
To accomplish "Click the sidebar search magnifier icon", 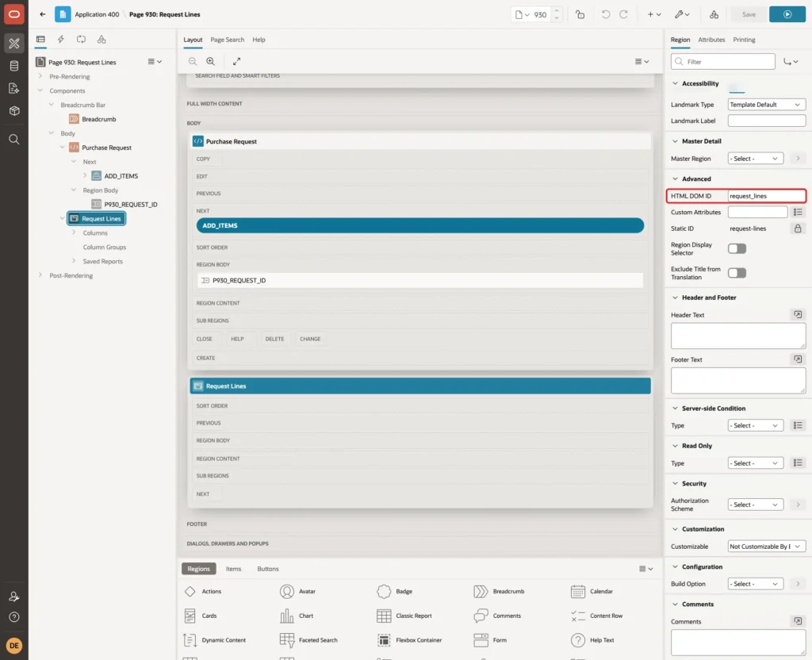I will (14, 140).
